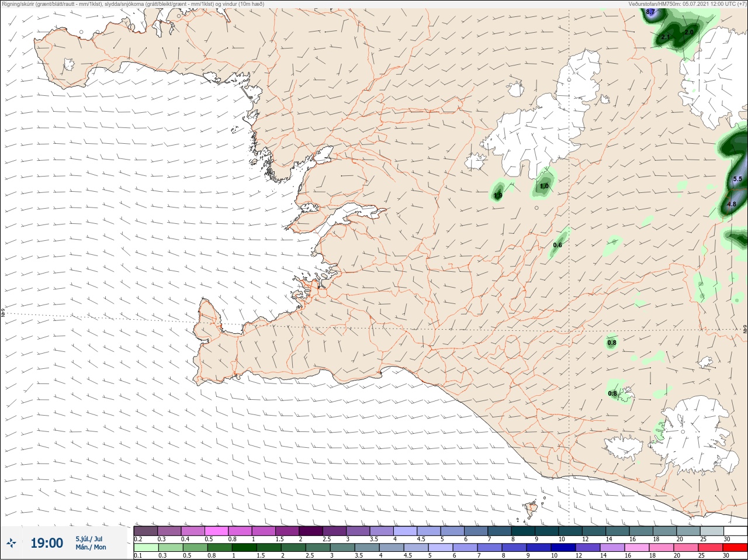Viewport: 748px width, 560px height.
Task: Click the 0.6 precipitation value on map
Action: pyautogui.click(x=557, y=246)
